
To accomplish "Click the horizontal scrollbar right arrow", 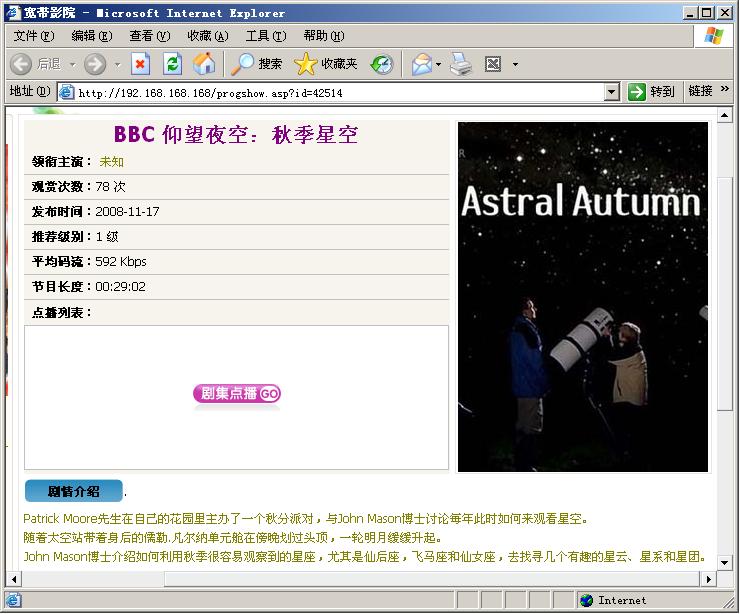I will 709,579.
